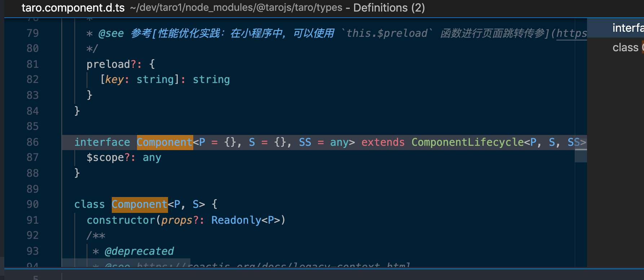The image size is (644, 280).
Task: Click the https link in @see comment
Action: tap(572, 33)
